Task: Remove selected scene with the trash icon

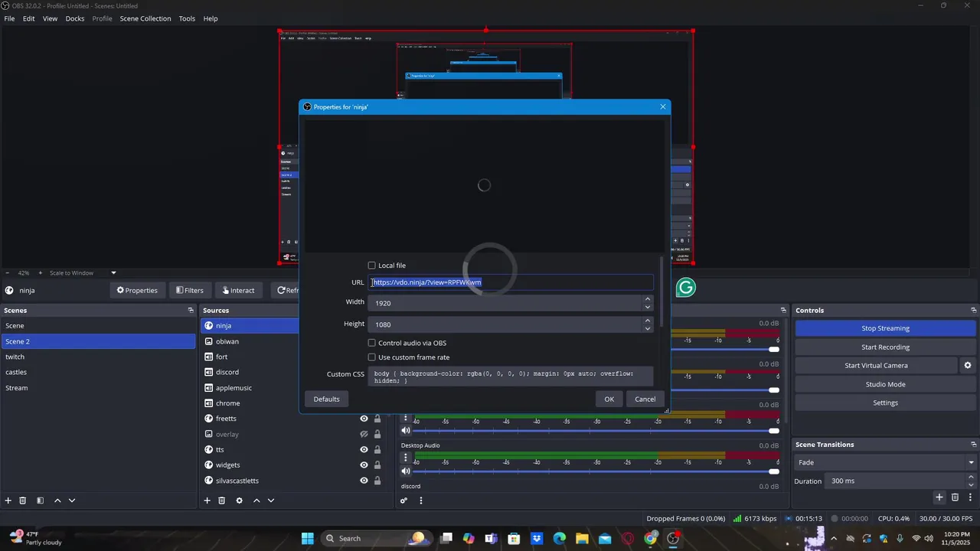Action: coord(23,500)
